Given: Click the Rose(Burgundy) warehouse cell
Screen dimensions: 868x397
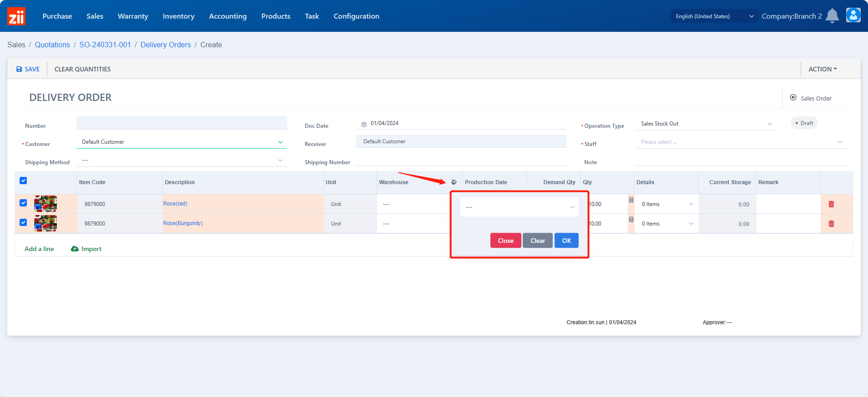Looking at the screenshot, I should point(413,224).
